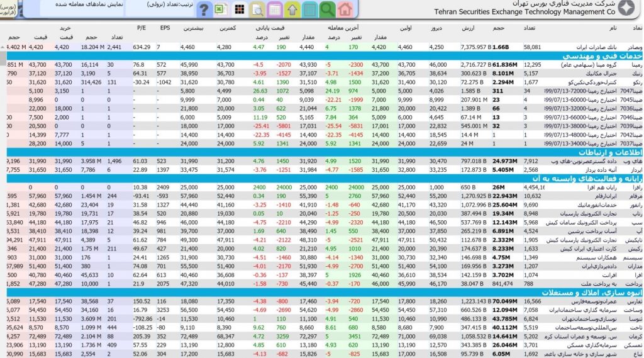Open the colored grid view icon

[240, 9]
